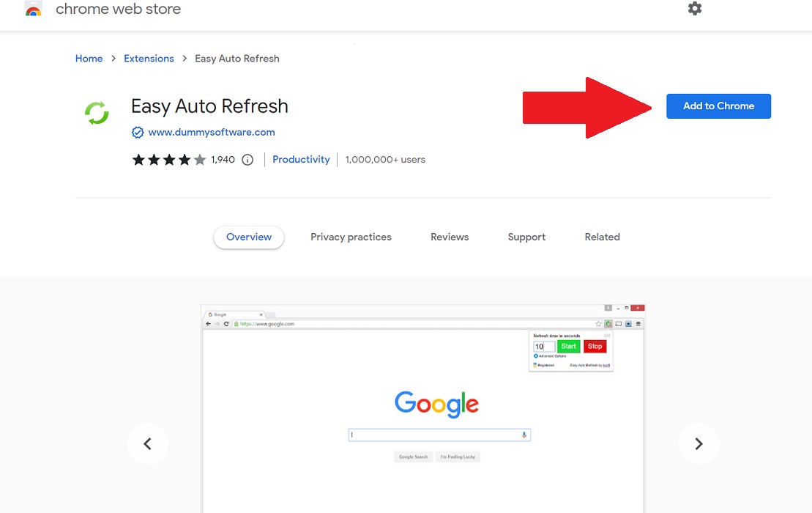The width and height of the screenshot is (812, 513).
Task: Select the Support tab
Action: click(526, 237)
